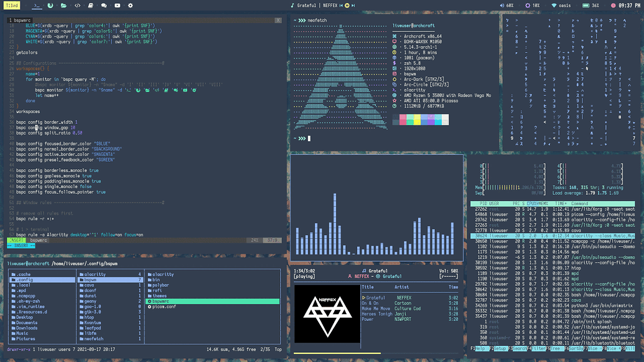
Task: Open htop Setup screen via F2
Action: 498,348
